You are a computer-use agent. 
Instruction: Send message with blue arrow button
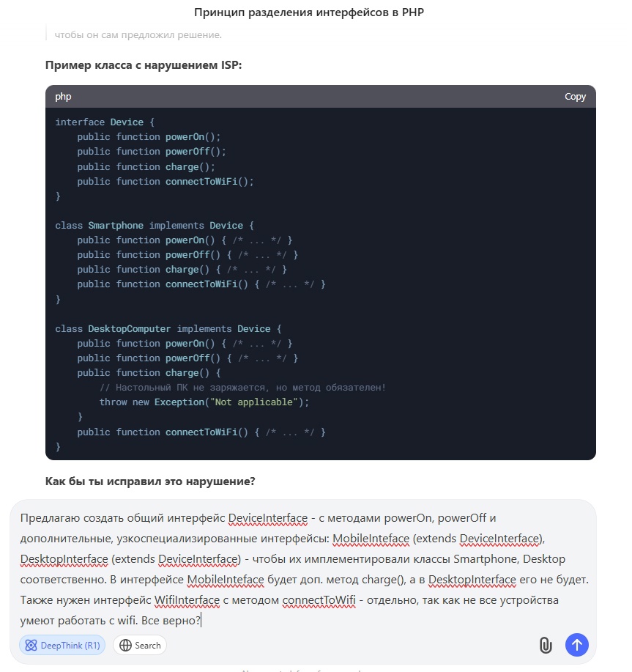tap(577, 645)
